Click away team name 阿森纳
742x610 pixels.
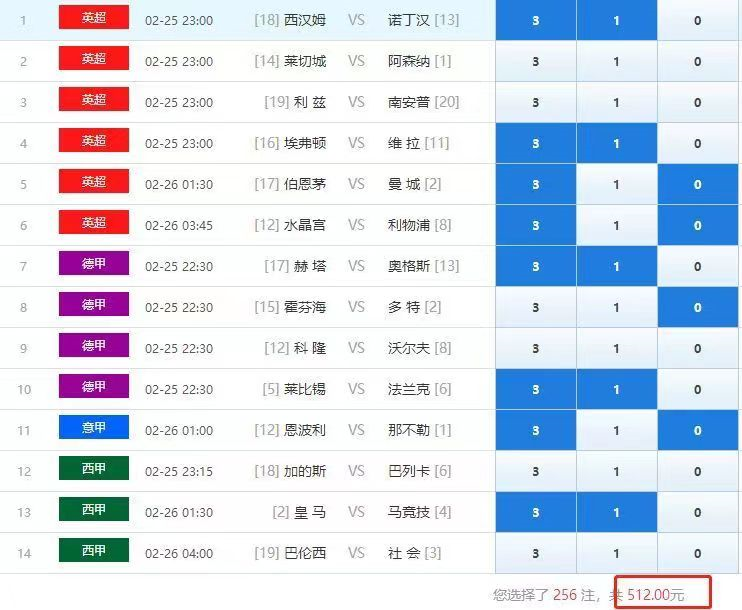coord(409,62)
